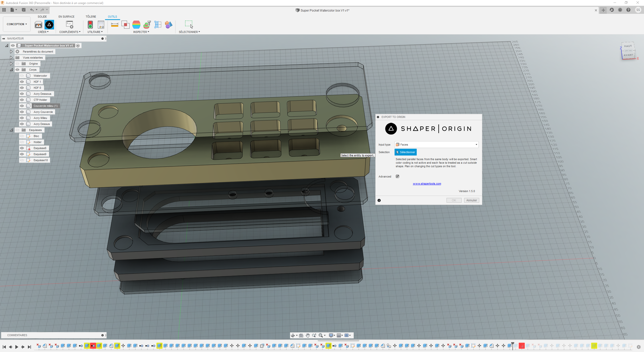Viewport: 644px width, 352px height.
Task: Open the Interference tool icon
Action: (x=125, y=25)
